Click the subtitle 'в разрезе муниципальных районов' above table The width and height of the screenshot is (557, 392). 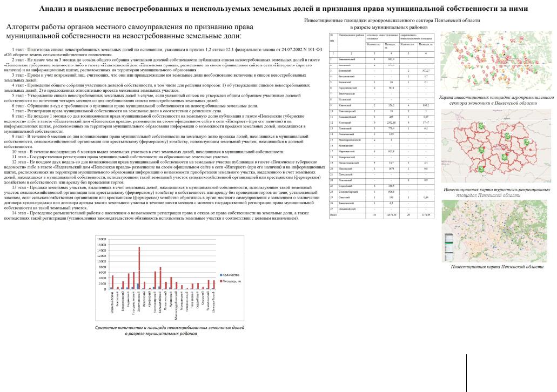click(x=388, y=27)
